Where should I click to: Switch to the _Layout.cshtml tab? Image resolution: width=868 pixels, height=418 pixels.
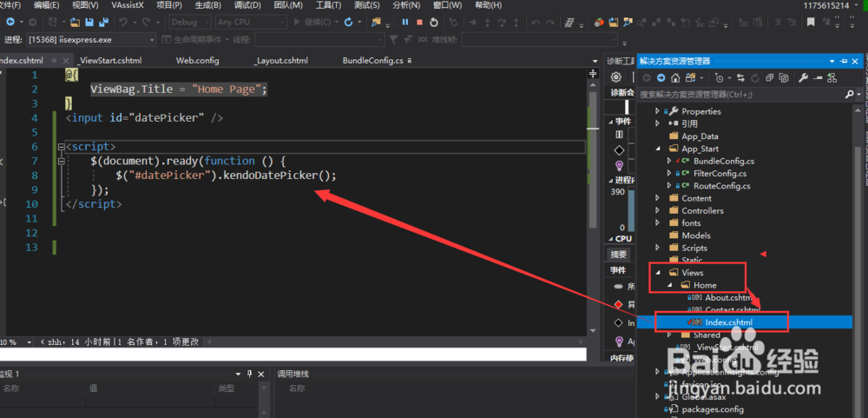pyautogui.click(x=280, y=61)
